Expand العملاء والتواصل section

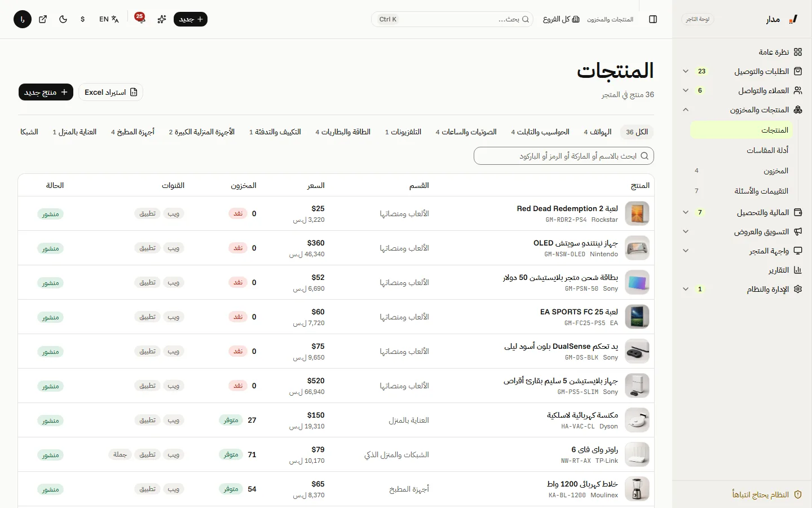742,90
